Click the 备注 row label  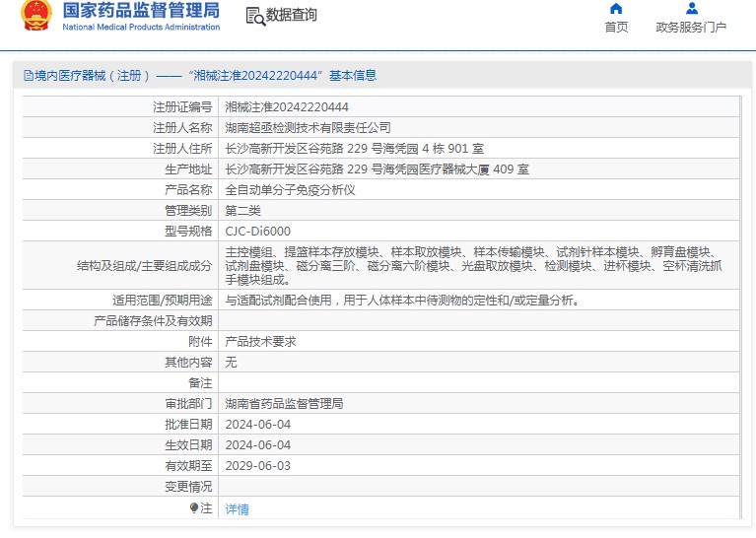pyautogui.click(x=200, y=383)
